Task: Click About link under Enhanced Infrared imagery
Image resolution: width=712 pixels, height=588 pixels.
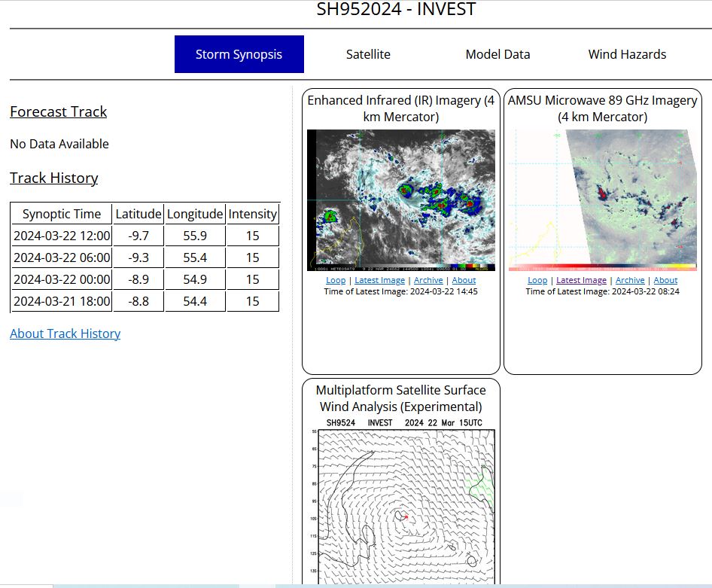Action: click(464, 280)
